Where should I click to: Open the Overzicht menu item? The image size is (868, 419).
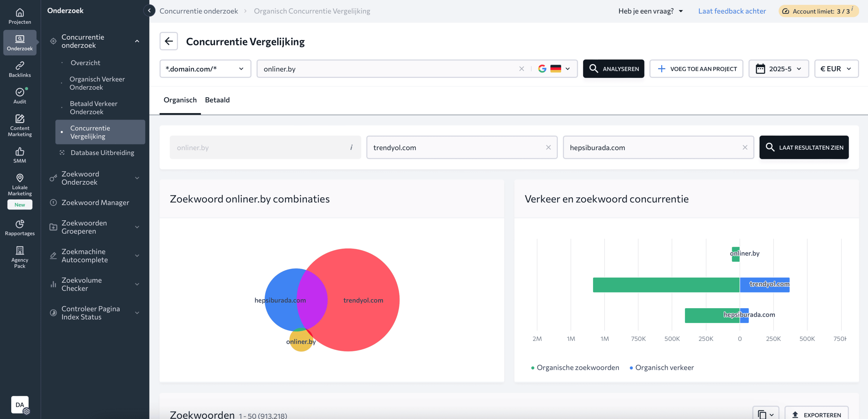pyautogui.click(x=85, y=63)
